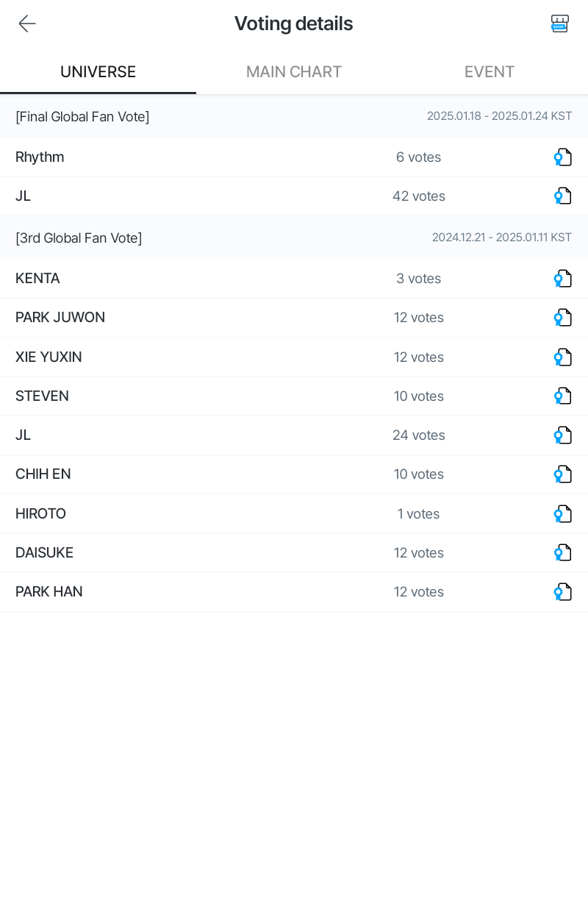View certificate icon for PARK HAN

(562, 592)
